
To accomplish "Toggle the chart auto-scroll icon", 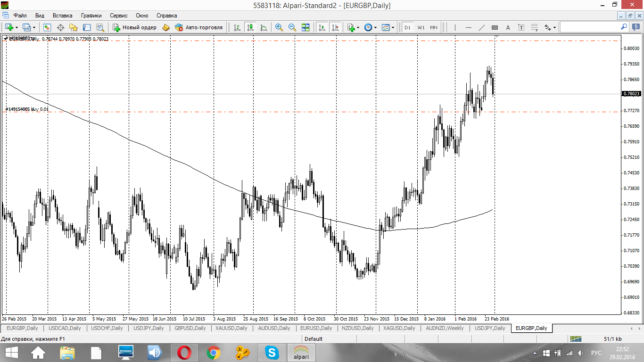I will pyautogui.click(x=322, y=27).
